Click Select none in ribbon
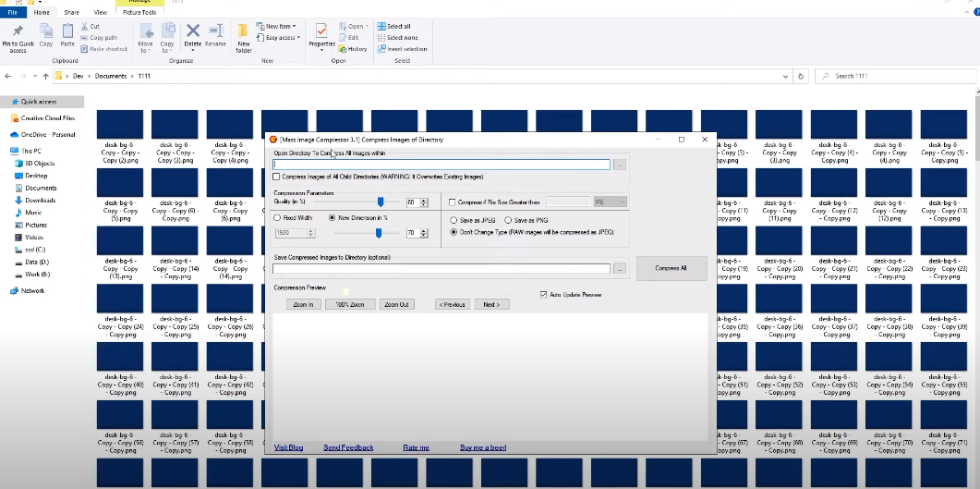The width and height of the screenshot is (980, 489). click(x=397, y=38)
